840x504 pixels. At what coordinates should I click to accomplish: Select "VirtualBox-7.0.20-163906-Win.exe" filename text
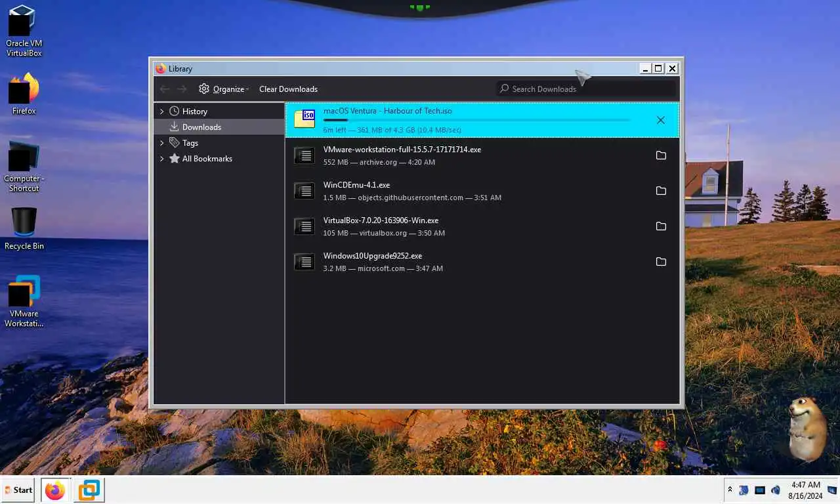click(x=381, y=220)
